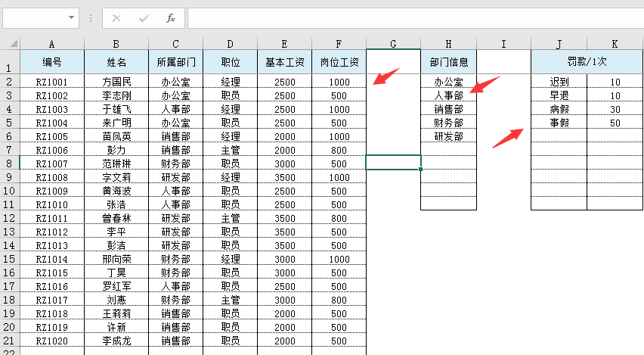The height and width of the screenshot is (355, 644).
Task: Select cell RZ1013
Action: [51, 245]
